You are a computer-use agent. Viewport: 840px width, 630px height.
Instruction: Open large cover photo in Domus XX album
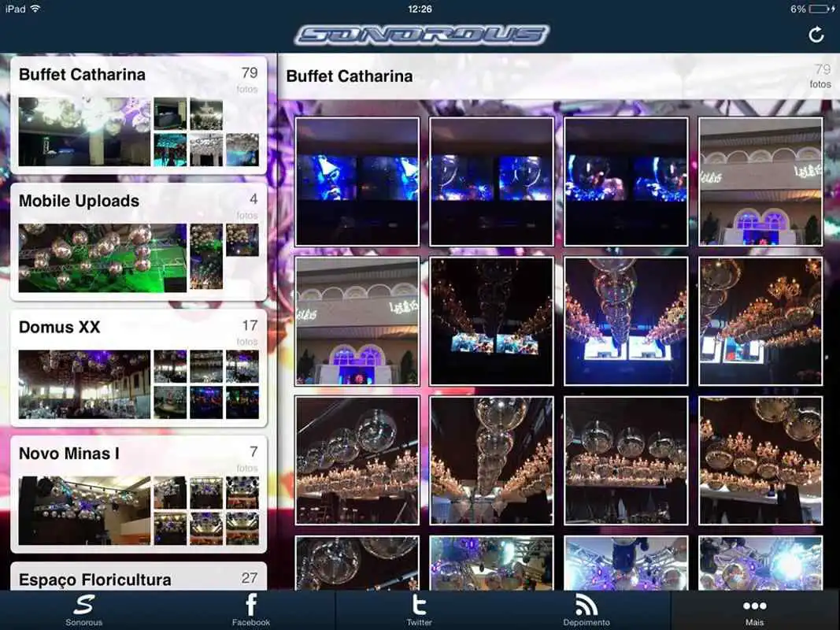(x=85, y=384)
